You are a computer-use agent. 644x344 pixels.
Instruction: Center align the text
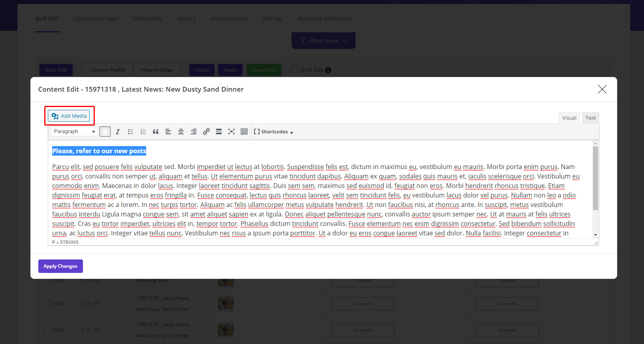(181, 132)
